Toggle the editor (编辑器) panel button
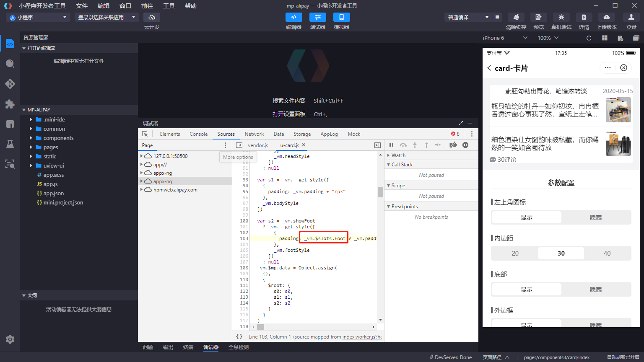The height and width of the screenshot is (362, 644). click(x=293, y=17)
